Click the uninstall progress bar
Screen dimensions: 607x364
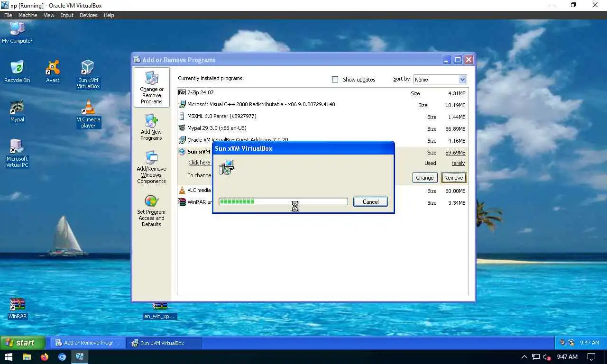[283, 201]
